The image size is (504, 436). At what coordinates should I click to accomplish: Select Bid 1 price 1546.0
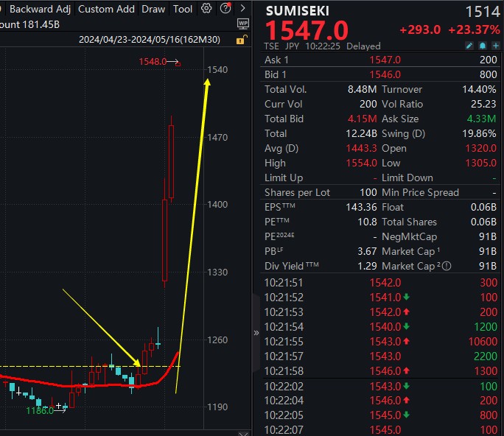click(385, 74)
